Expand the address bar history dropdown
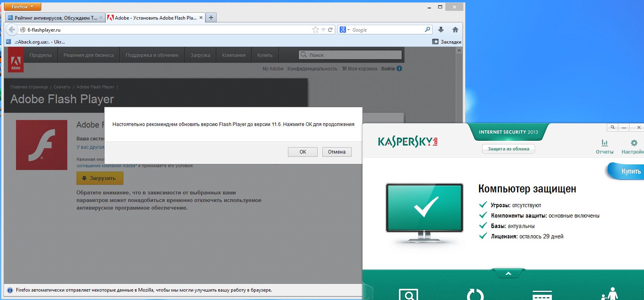Image resolution: width=644 pixels, height=300 pixels. (323, 30)
